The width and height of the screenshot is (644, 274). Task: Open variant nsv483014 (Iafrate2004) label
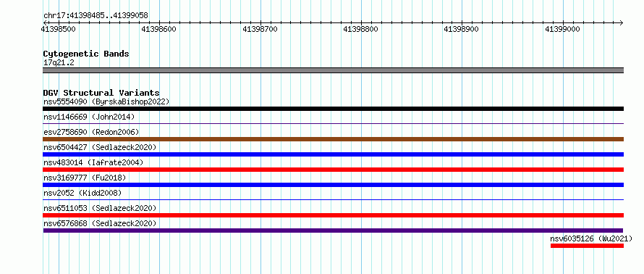point(93,162)
